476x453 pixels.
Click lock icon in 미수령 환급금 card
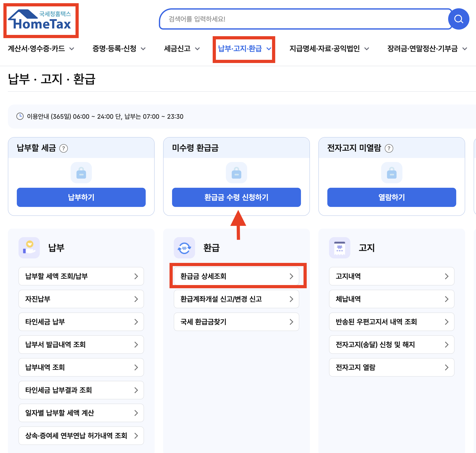click(236, 173)
